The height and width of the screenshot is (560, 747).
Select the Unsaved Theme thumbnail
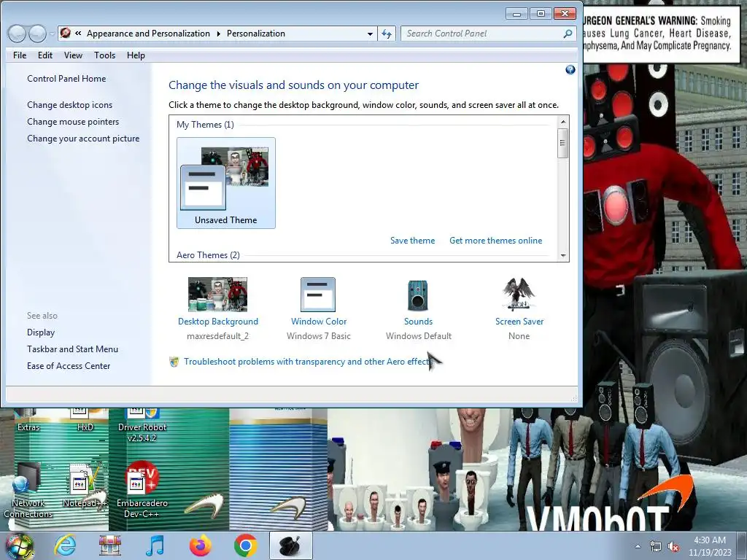click(x=226, y=183)
